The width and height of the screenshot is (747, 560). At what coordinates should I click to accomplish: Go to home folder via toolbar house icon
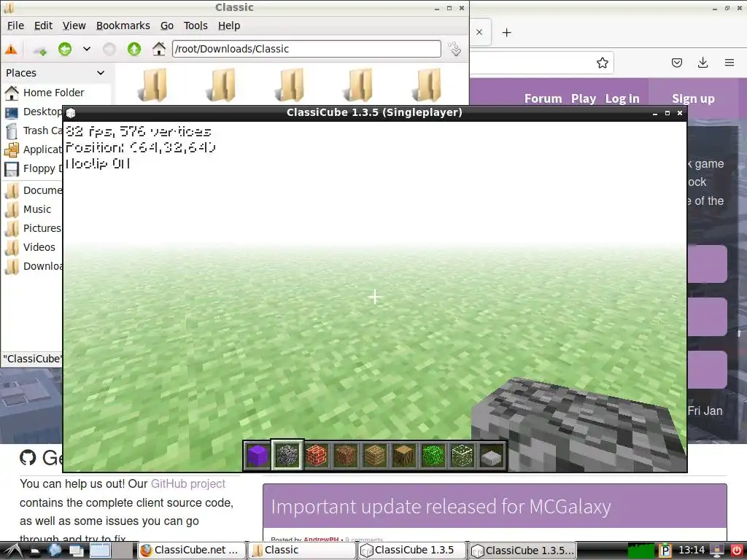[158, 49]
